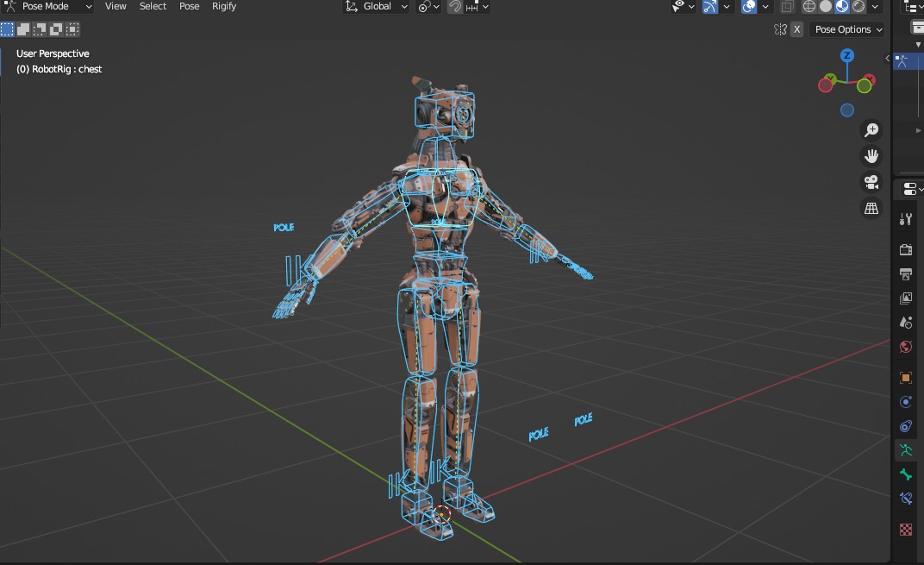The image size is (924, 565).
Task: Open the pivot point dropdown
Action: tap(428, 7)
